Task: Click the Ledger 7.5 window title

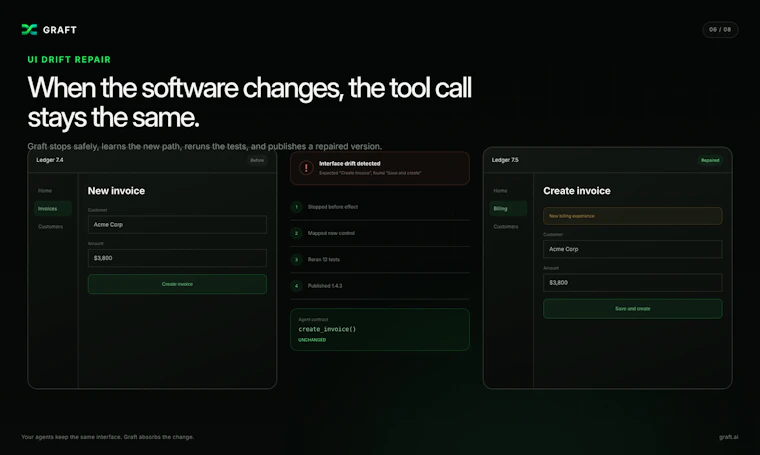Action: (505, 160)
